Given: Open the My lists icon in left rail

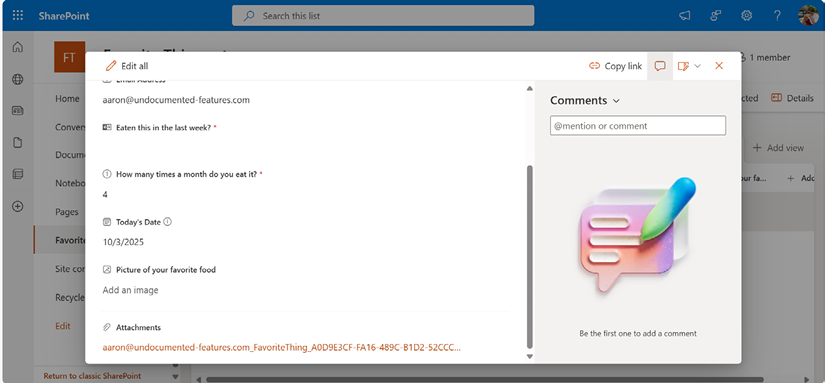Looking at the screenshot, I should [17, 174].
